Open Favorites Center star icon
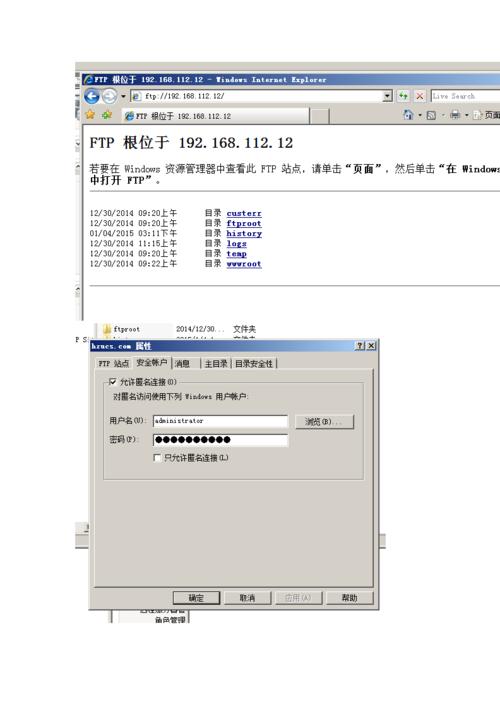 [x=90, y=115]
